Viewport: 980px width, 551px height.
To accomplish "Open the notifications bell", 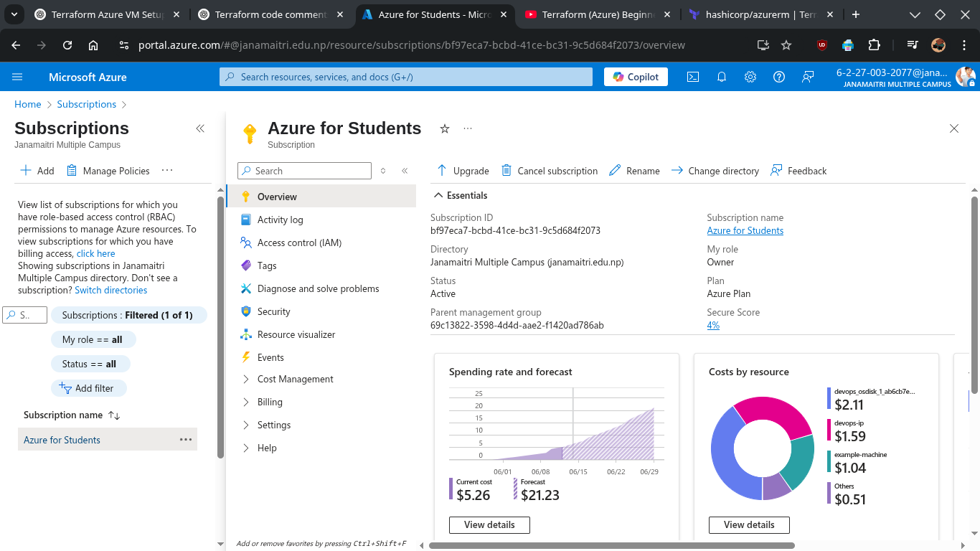I will [722, 77].
